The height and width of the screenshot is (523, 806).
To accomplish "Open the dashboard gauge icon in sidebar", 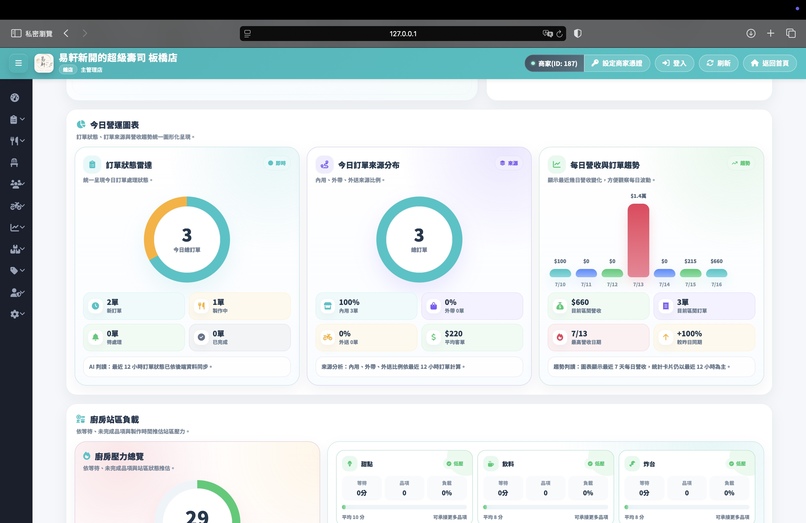I will pos(14,98).
